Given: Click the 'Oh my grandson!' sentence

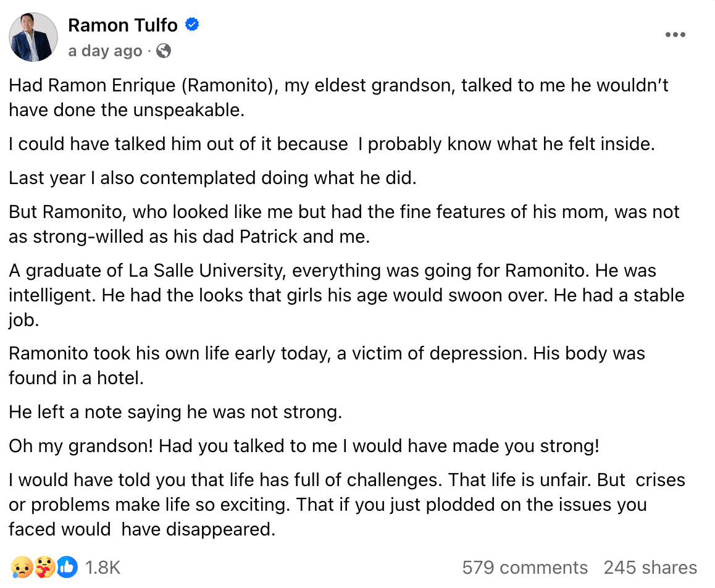Looking at the screenshot, I should tap(304, 446).
